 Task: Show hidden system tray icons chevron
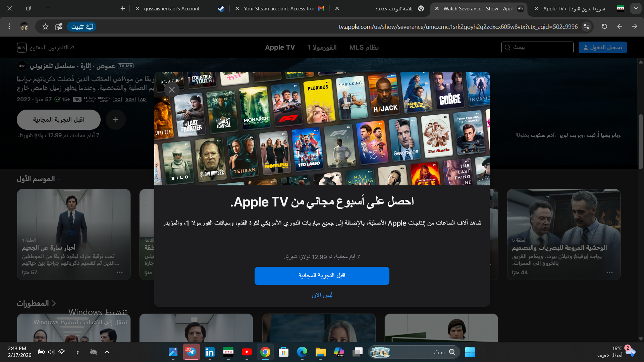(x=107, y=352)
